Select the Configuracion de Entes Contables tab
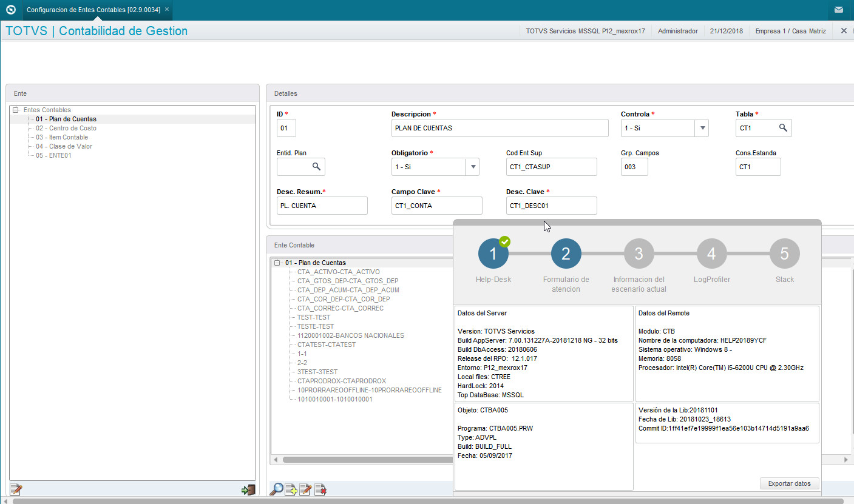 93,10
